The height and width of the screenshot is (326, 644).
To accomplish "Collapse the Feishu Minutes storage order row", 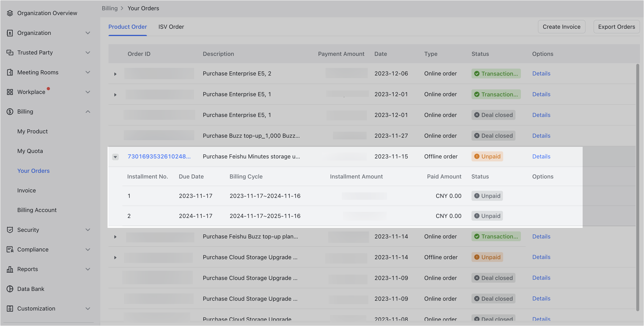I will coord(115,157).
